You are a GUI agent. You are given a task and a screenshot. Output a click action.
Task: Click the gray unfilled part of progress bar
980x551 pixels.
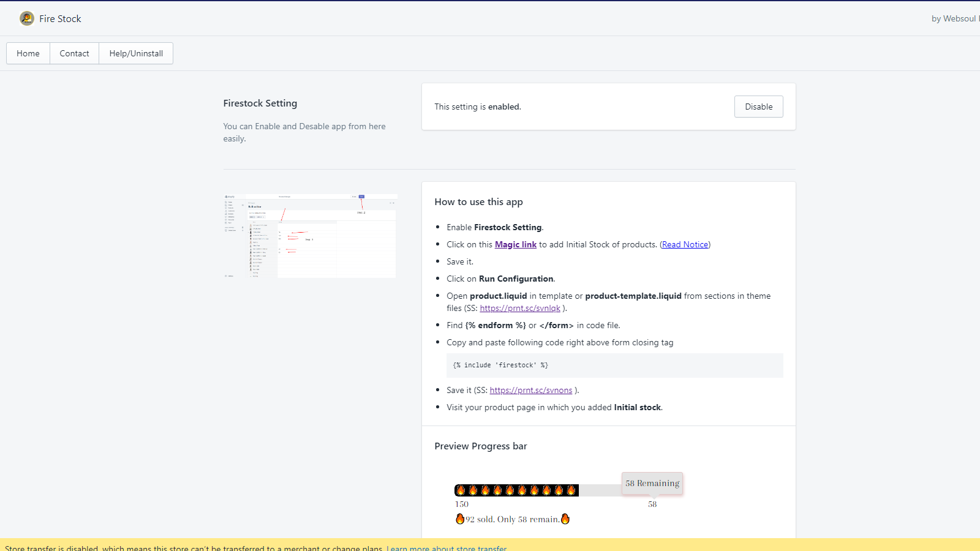tap(600, 490)
